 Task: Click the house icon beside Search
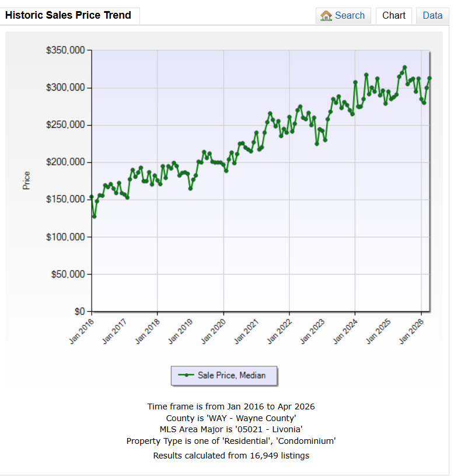[326, 16]
